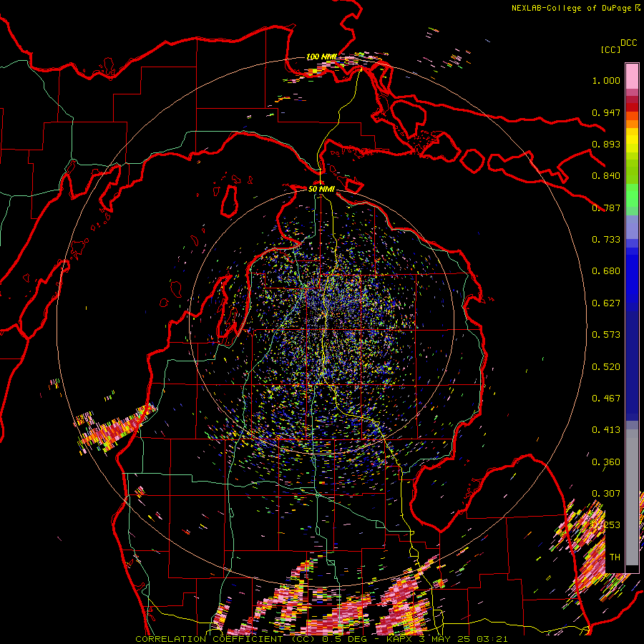The image size is (644, 644).
Task: Pick the red swatch beside 0.947
Action: click(x=632, y=107)
